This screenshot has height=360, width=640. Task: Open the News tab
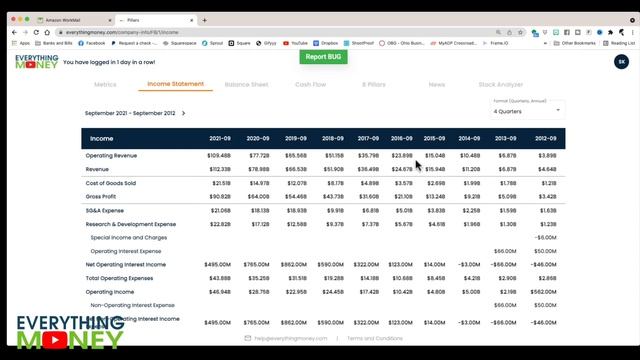click(x=437, y=84)
